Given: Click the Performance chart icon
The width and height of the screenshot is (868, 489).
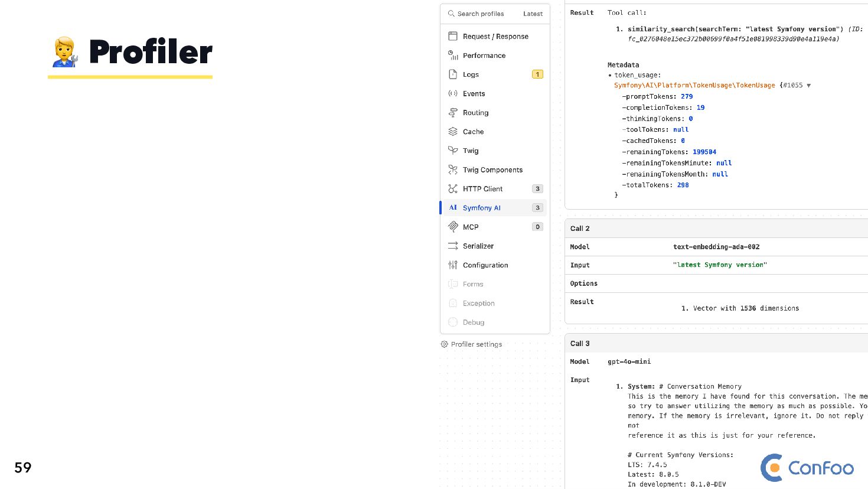Looking at the screenshot, I should pos(453,56).
